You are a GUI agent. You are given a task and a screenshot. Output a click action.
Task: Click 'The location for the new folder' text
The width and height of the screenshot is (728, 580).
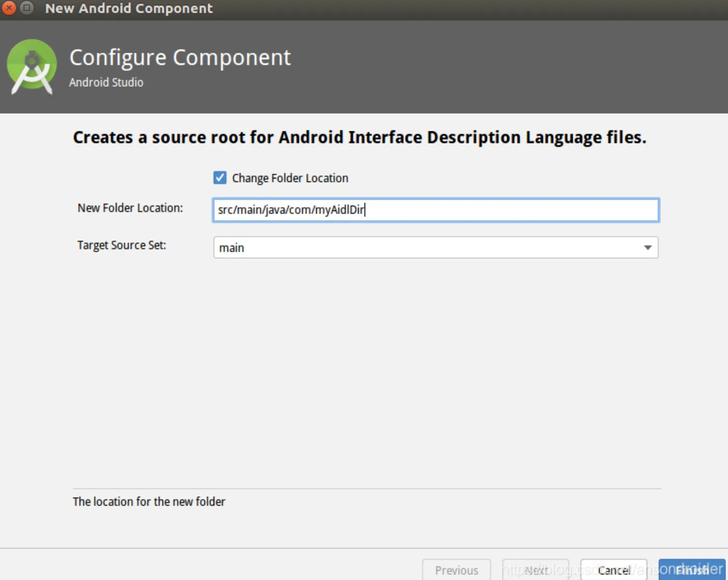click(x=149, y=502)
